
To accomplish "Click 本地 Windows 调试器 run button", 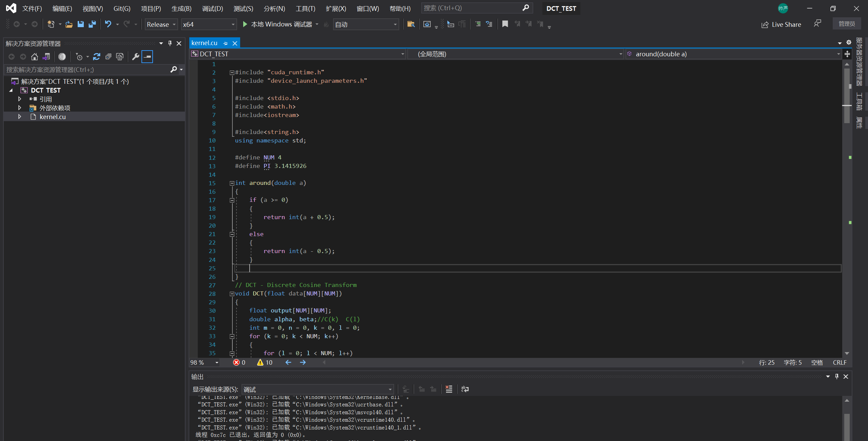I will [281, 24].
